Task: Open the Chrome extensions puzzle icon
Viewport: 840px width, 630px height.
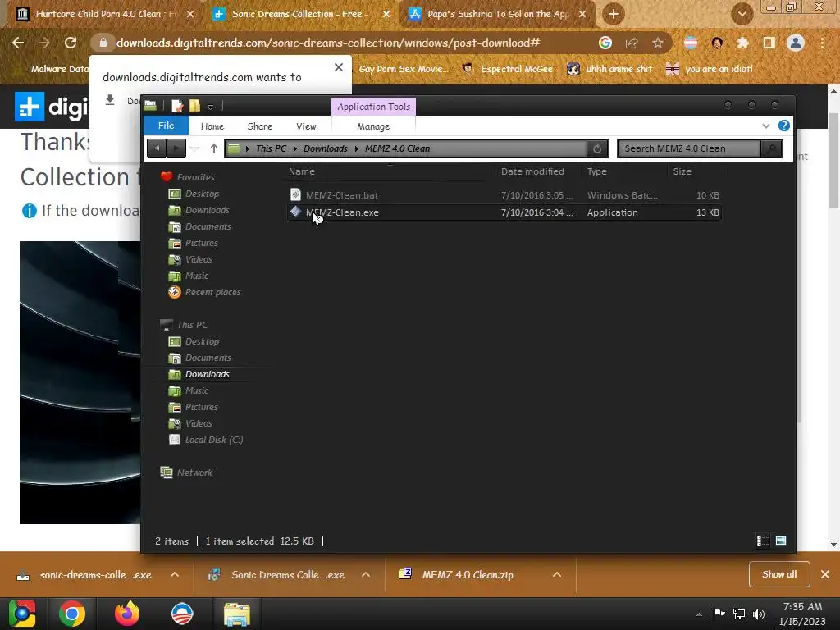Action: pyautogui.click(x=742, y=43)
